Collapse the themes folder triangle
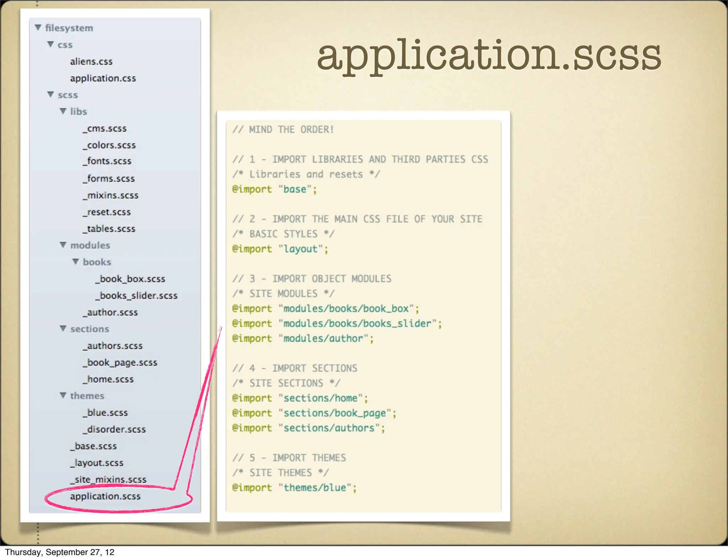 click(x=63, y=395)
